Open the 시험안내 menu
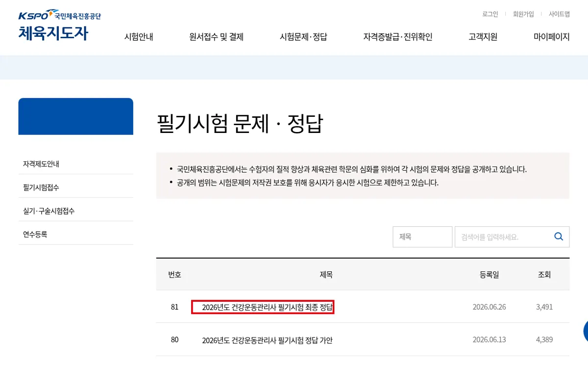588x368 pixels. [139, 37]
